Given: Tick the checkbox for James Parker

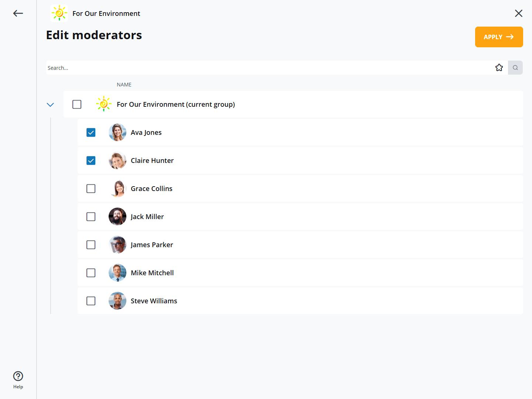Looking at the screenshot, I should (x=91, y=245).
